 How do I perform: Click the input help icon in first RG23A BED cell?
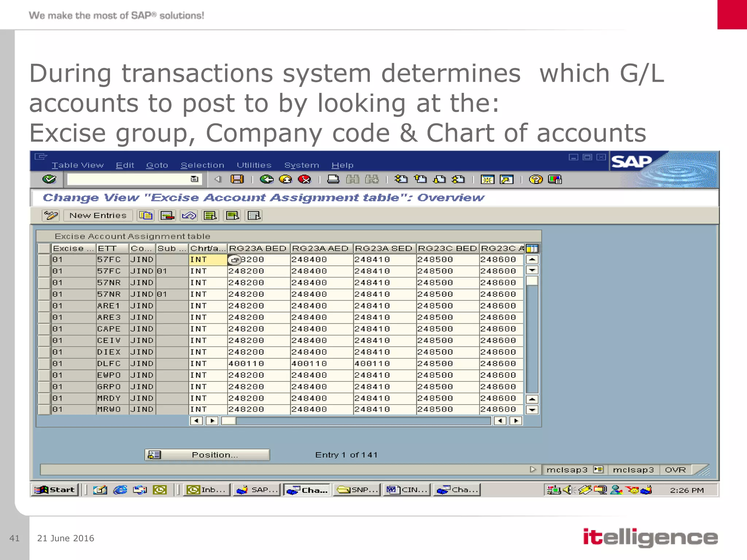click(235, 260)
